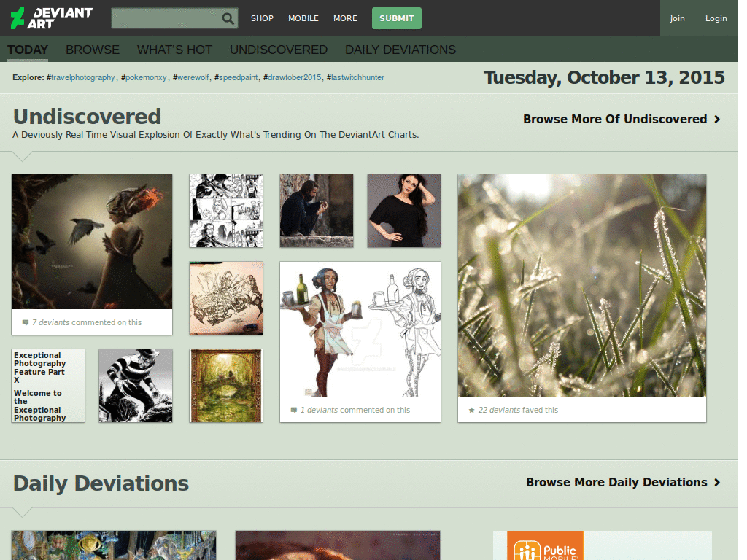Click '7 deviants commented on this'
This screenshot has height=560, width=747.
(x=87, y=322)
